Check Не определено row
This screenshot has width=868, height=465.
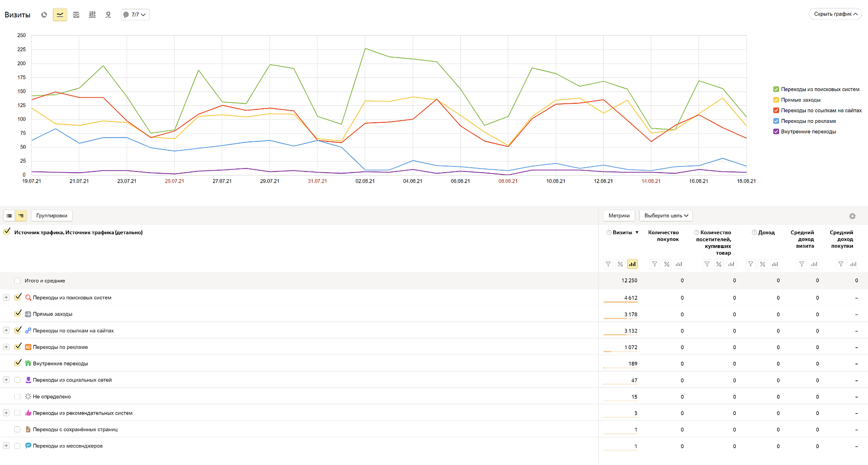click(x=17, y=396)
